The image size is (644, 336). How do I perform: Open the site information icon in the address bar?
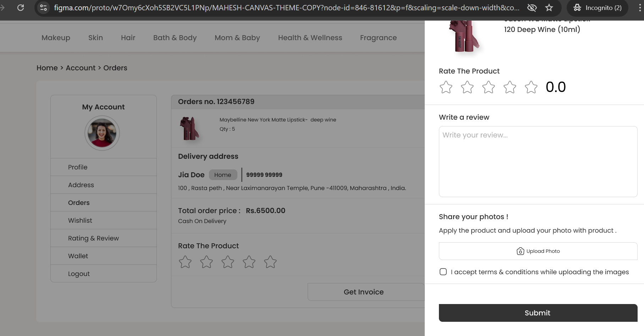(x=43, y=7)
